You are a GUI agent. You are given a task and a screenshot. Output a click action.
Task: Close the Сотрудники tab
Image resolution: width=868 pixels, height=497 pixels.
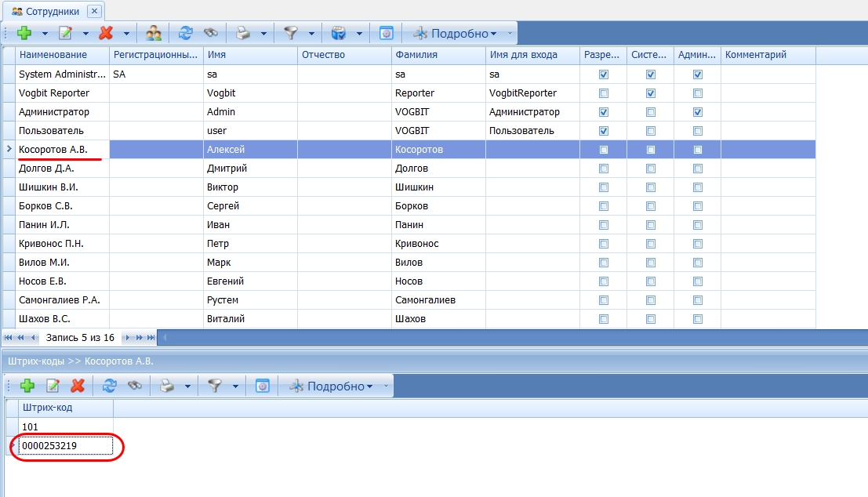coord(95,10)
